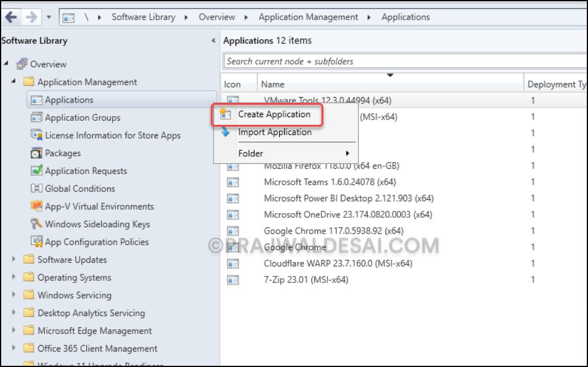Select Application Groups in the tree
The width and height of the screenshot is (588, 367).
(82, 118)
